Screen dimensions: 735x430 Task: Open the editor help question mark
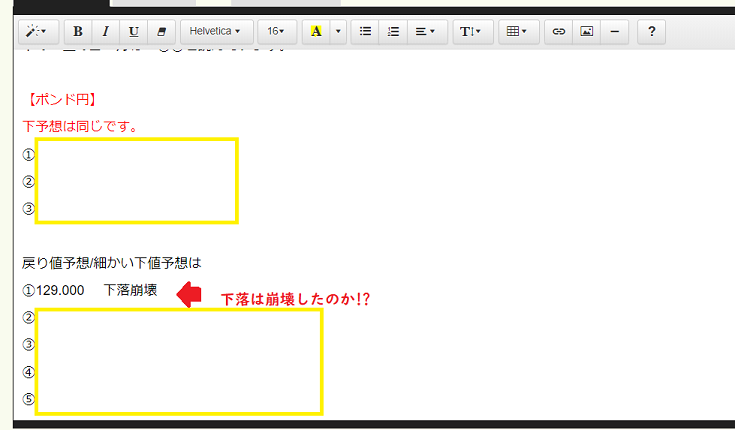tap(652, 31)
